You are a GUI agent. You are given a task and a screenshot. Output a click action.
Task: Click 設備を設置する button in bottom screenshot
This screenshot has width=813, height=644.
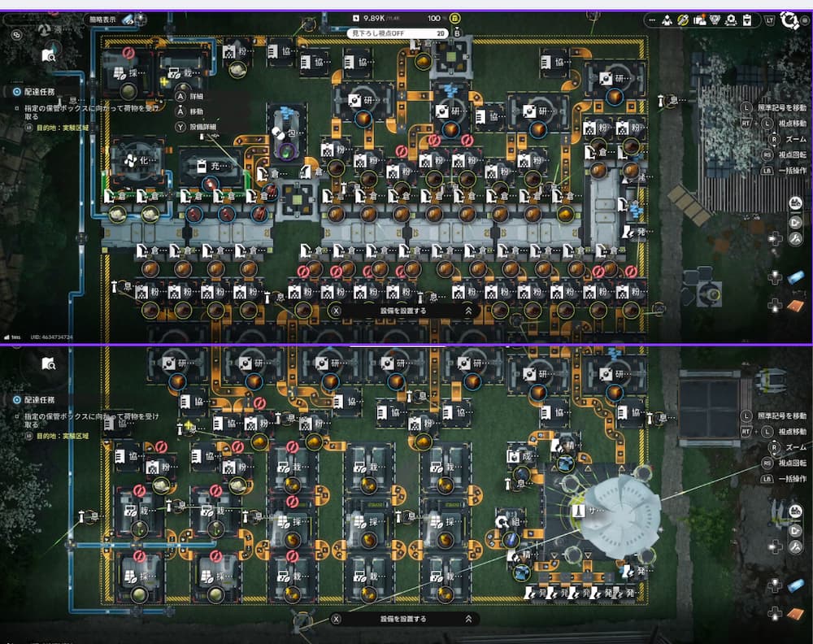pos(403,619)
